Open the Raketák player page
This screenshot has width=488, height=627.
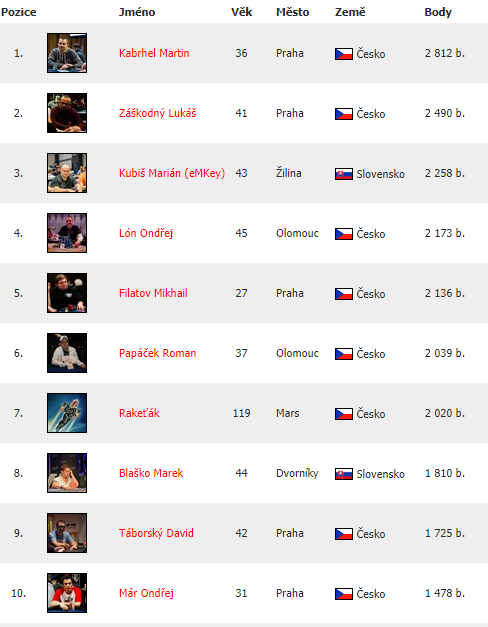(x=139, y=413)
